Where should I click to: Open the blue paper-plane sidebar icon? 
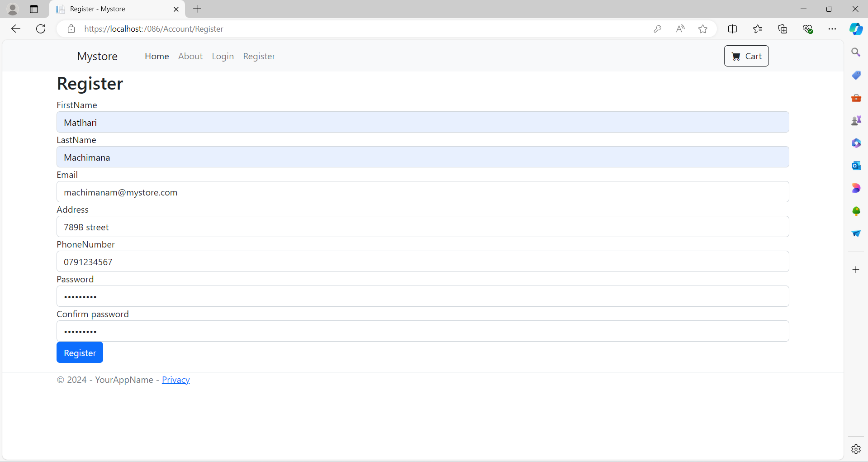point(856,233)
